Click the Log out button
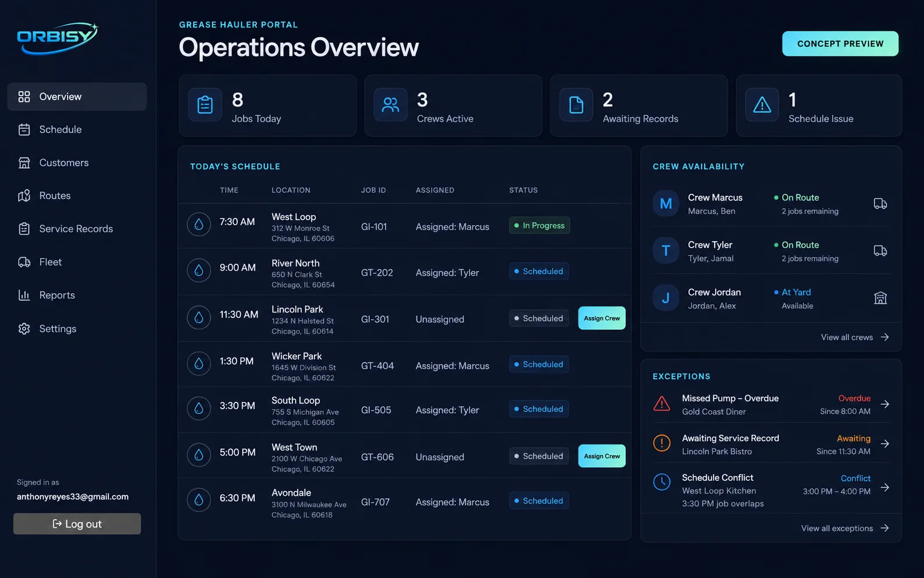The image size is (924, 578). (x=77, y=524)
